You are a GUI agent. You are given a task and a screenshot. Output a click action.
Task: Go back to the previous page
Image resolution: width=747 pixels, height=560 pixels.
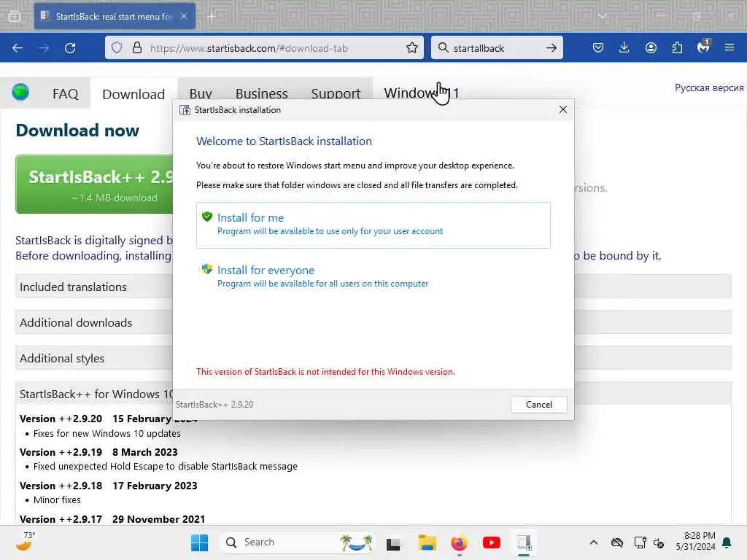(18, 48)
